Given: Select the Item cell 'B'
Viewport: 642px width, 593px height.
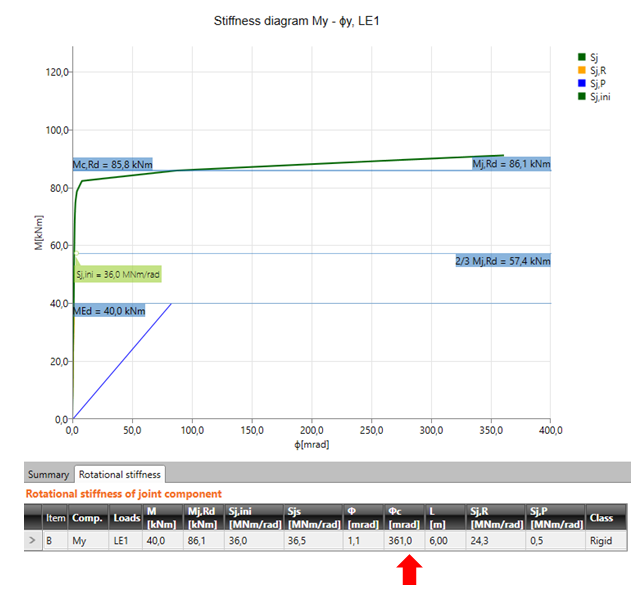Looking at the screenshot, I should pos(55,541).
